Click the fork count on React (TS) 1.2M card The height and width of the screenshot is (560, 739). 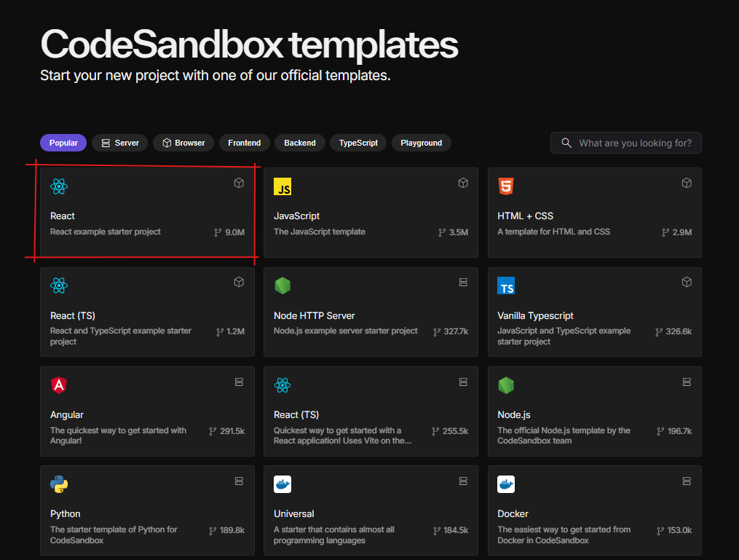tap(230, 332)
